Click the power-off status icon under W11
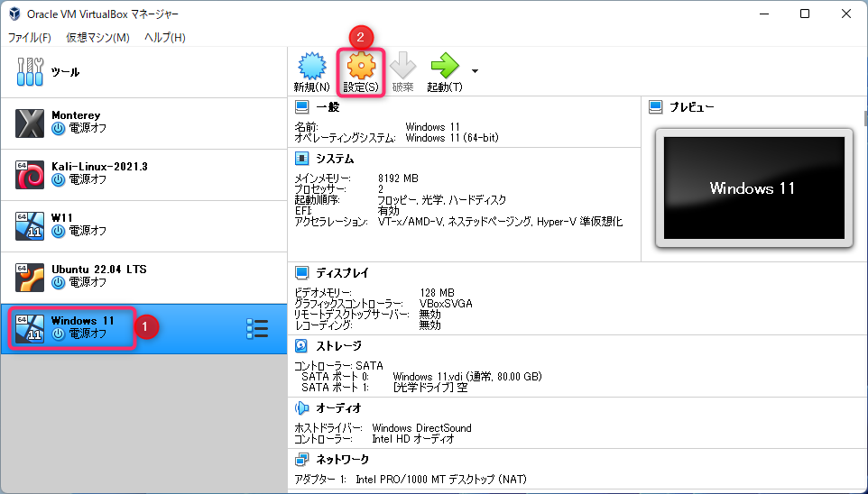Image resolution: width=868 pixels, height=494 pixels. coord(58,232)
